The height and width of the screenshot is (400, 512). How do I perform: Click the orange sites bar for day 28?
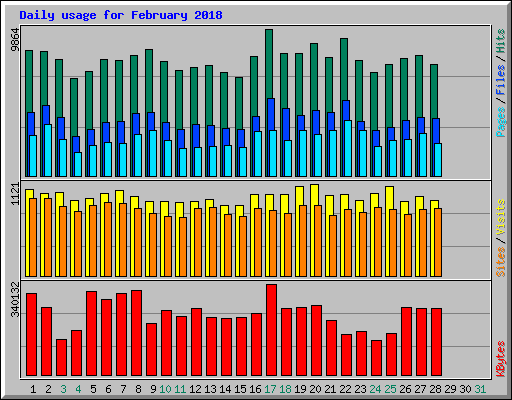438,242
